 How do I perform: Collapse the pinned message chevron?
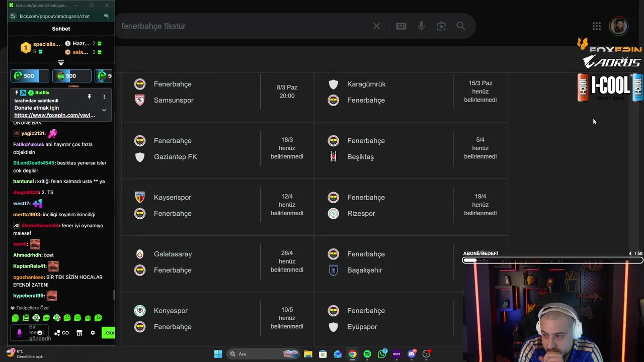pyautogui.click(x=104, y=110)
